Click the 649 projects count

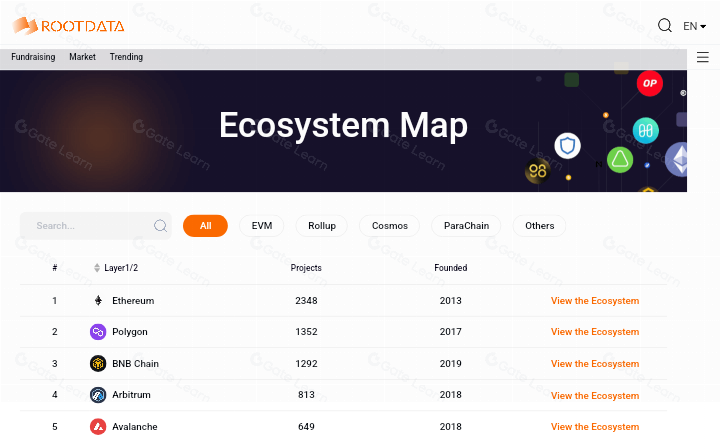(306, 427)
